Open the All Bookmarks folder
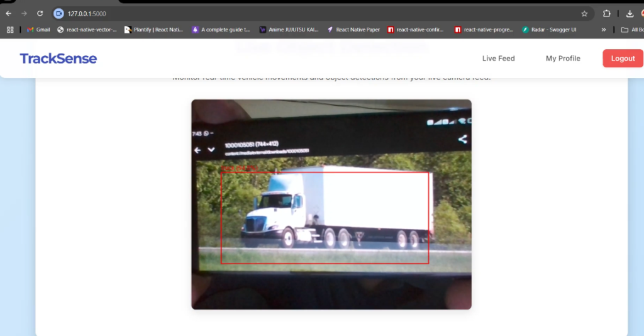This screenshot has width=644, height=336. [632, 30]
